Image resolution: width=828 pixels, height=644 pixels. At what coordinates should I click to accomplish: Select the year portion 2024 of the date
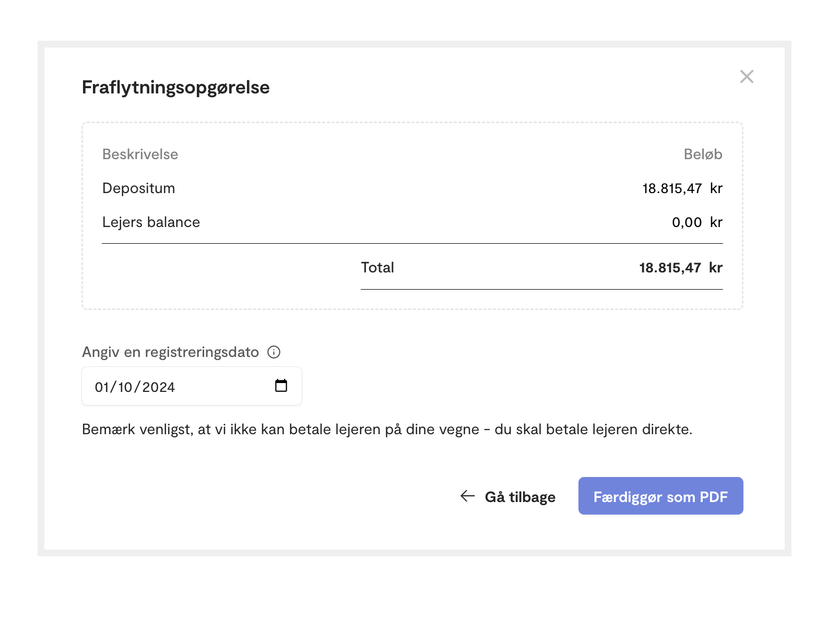(x=159, y=387)
